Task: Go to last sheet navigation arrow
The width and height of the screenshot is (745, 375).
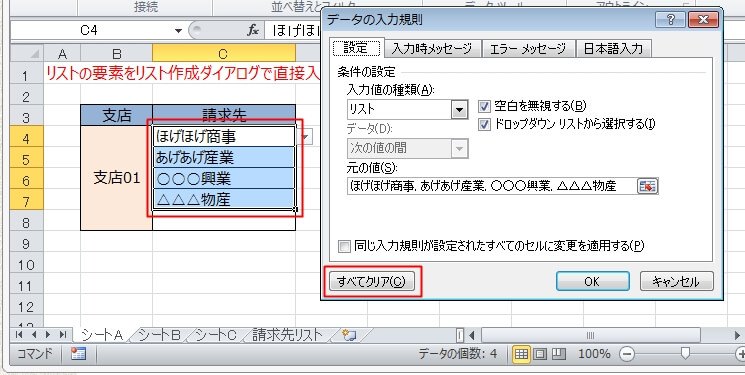Action: click(x=62, y=335)
